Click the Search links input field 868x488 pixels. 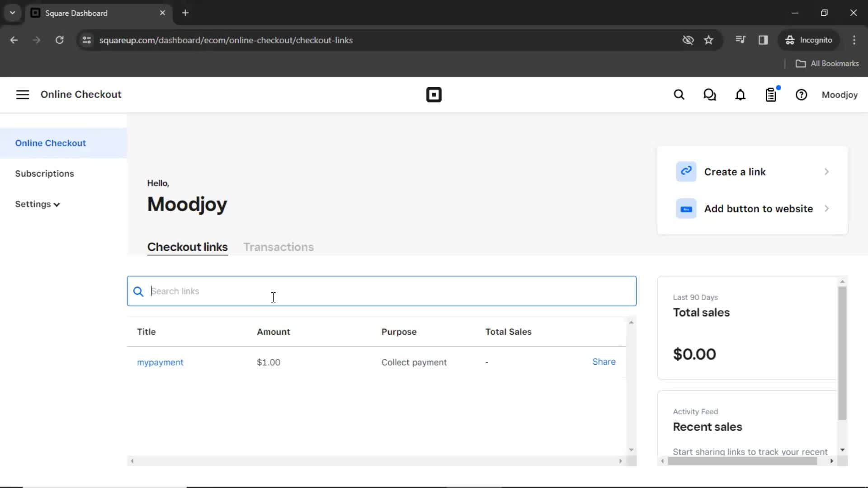[x=382, y=291]
